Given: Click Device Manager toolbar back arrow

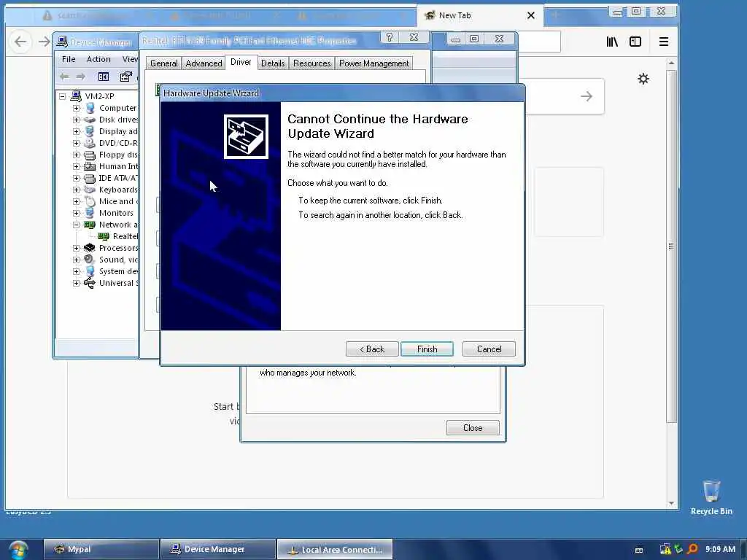Looking at the screenshot, I should coord(64,76).
